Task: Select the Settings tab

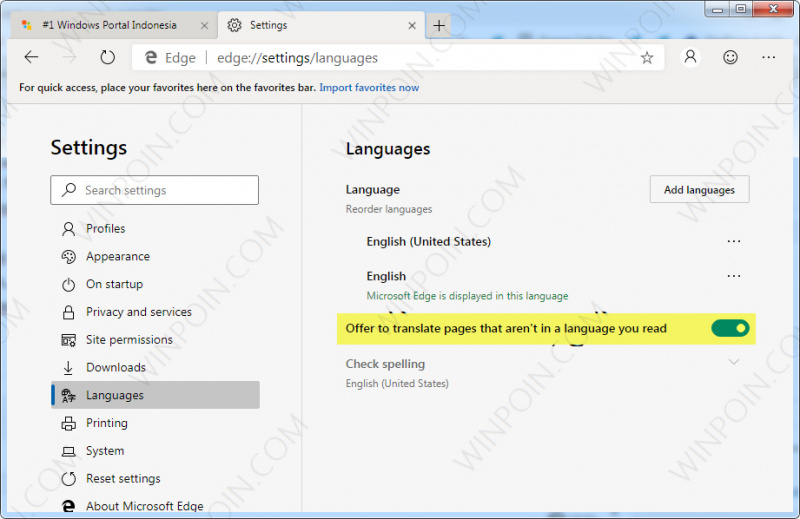Action: pos(321,25)
